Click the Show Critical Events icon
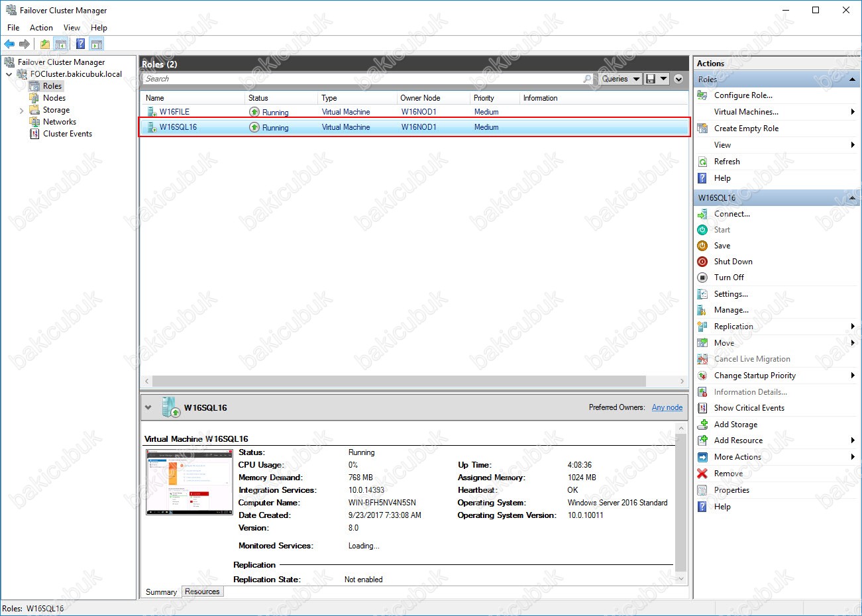The height and width of the screenshot is (616, 862). (x=702, y=408)
